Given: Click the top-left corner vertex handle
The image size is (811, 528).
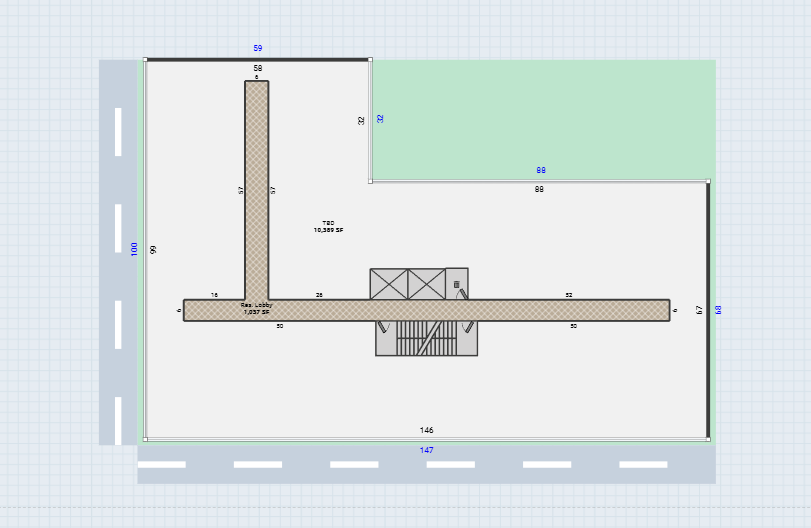Looking at the screenshot, I should 146,60.
